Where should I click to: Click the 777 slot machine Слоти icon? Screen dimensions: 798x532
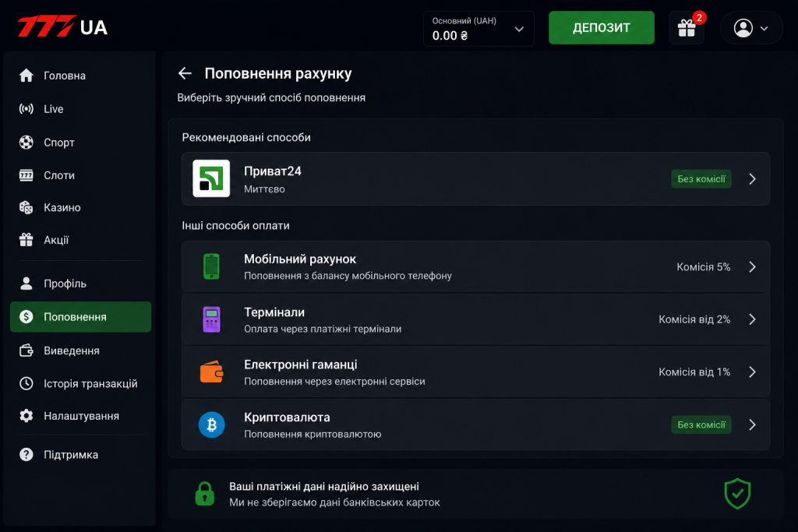tap(26, 175)
